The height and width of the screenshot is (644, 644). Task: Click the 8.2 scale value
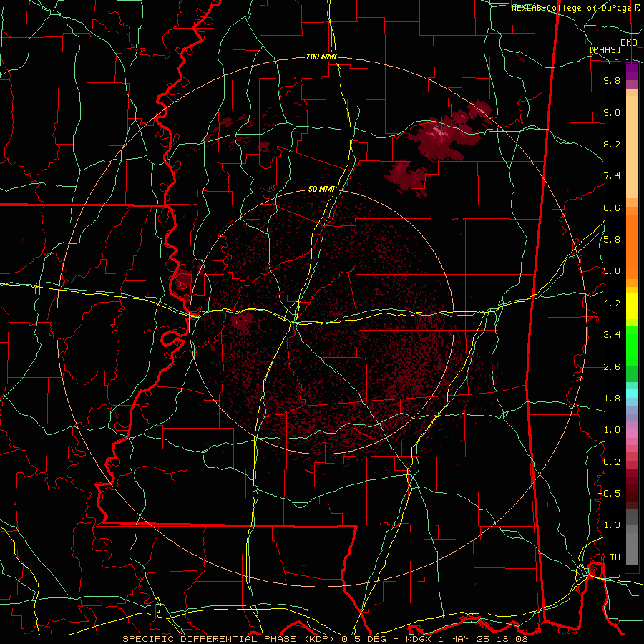[612, 144]
